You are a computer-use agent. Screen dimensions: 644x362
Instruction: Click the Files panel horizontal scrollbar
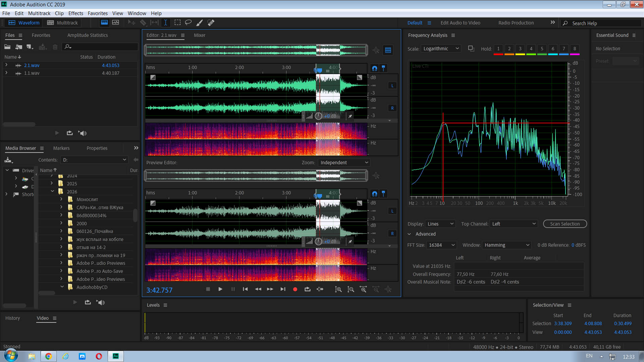pyautogui.click(x=19, y=124)
